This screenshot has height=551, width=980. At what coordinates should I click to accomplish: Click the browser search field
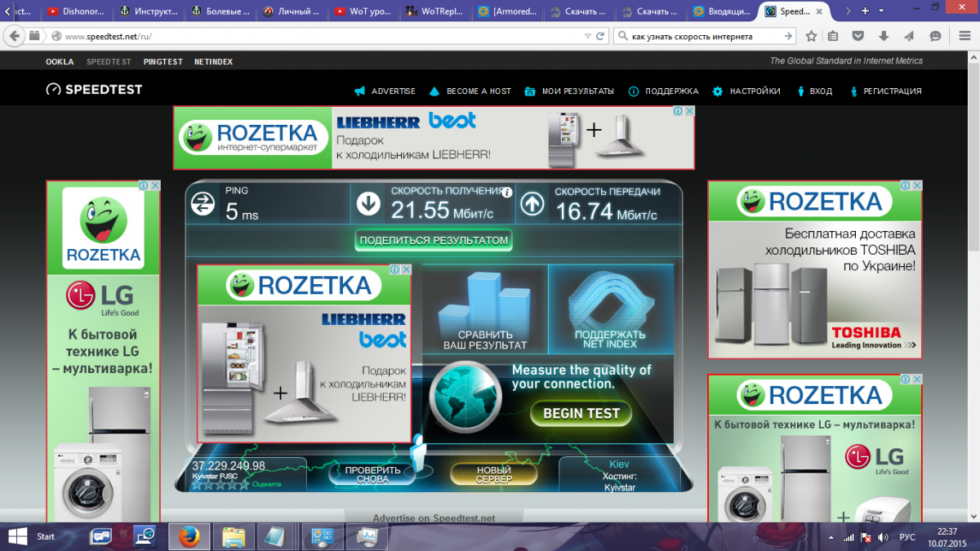tap(706, 37)
